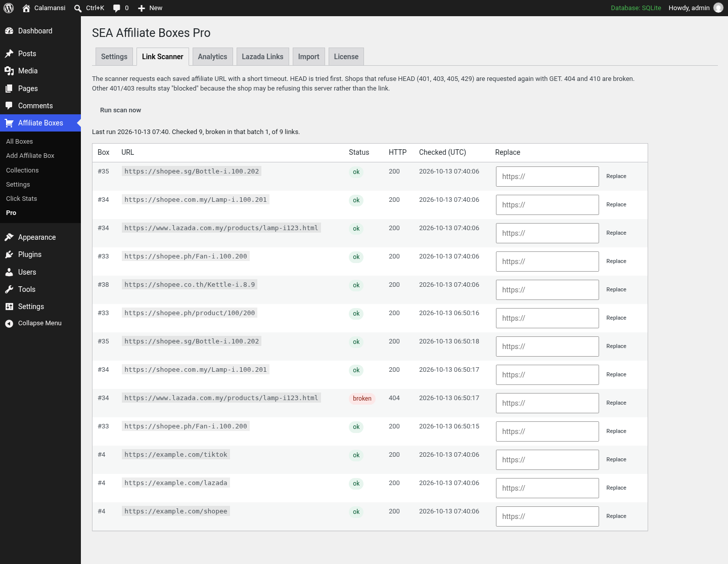Click the Comments speech bubble sidebar icon
Screen dimensions: 728x564
click(x=9, y=106)
